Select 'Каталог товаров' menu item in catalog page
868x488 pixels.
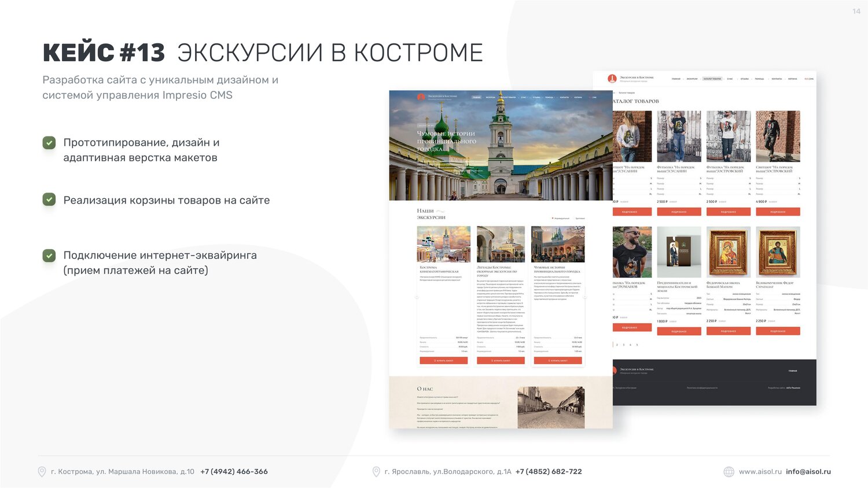point(712,79)
